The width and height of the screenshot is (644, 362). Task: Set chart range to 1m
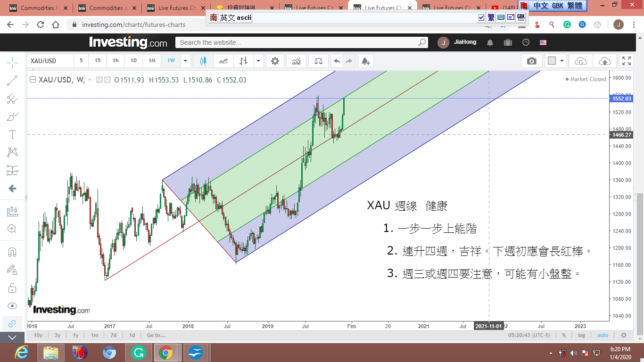[x=95, y=335]
